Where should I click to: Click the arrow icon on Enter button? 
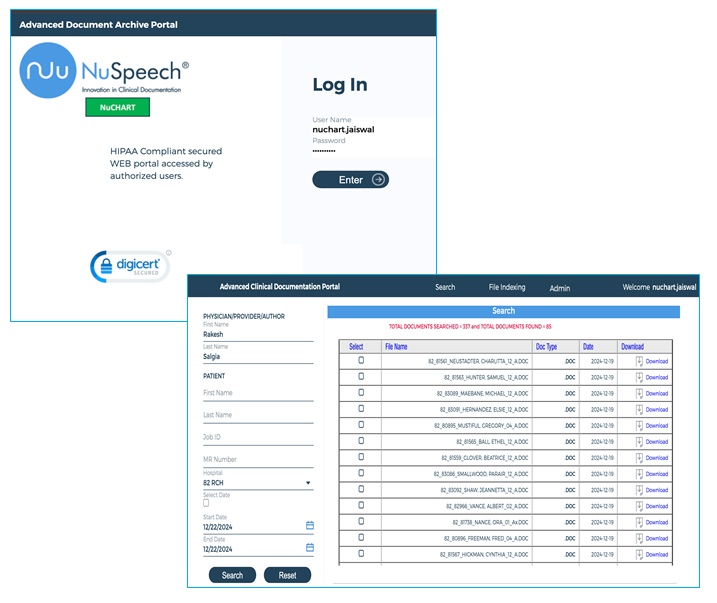point(377,180)
